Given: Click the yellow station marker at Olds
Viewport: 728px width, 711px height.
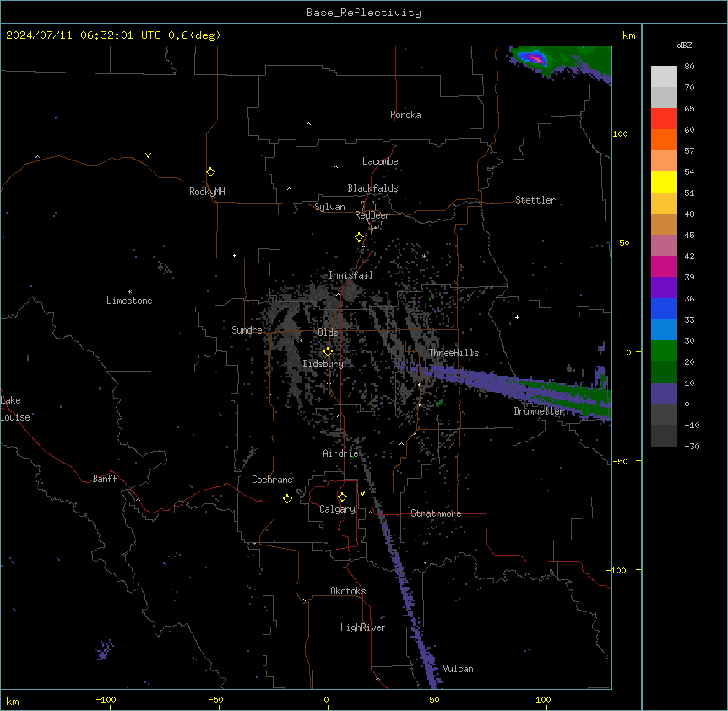Looking at the screenshot, I should (328, 352).
